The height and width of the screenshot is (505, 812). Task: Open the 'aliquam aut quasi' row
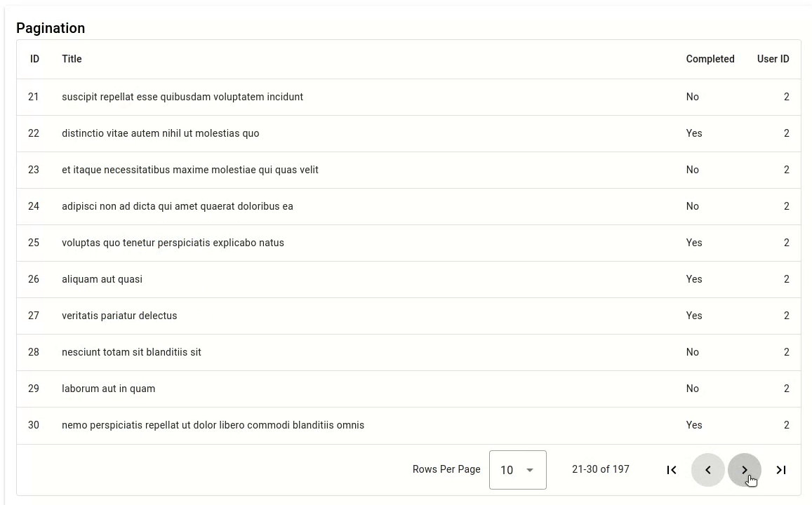pos(102,279)
